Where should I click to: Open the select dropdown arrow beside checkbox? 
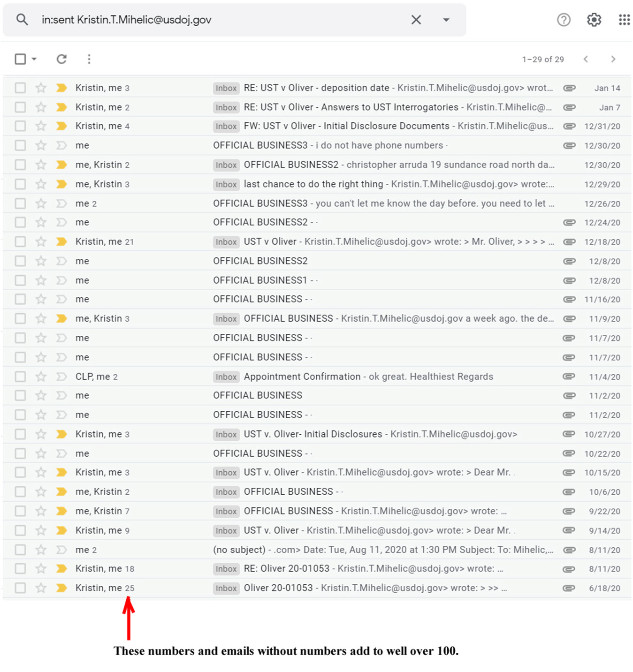click(34, 59)
